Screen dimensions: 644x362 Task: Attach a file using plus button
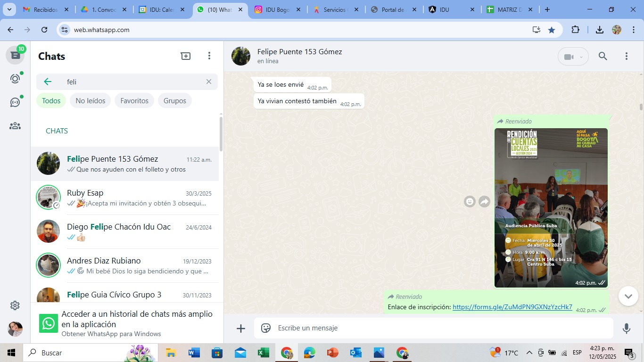241,328
